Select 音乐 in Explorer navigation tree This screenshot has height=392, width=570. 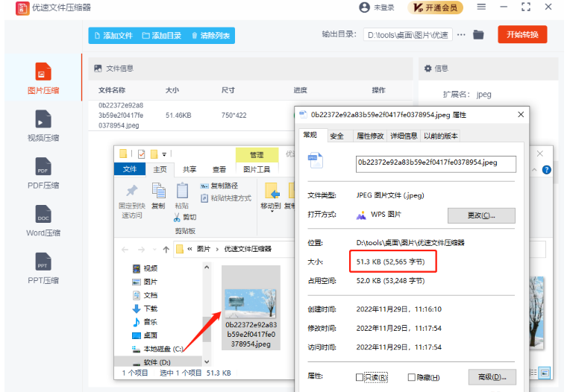tap(145, 322)
